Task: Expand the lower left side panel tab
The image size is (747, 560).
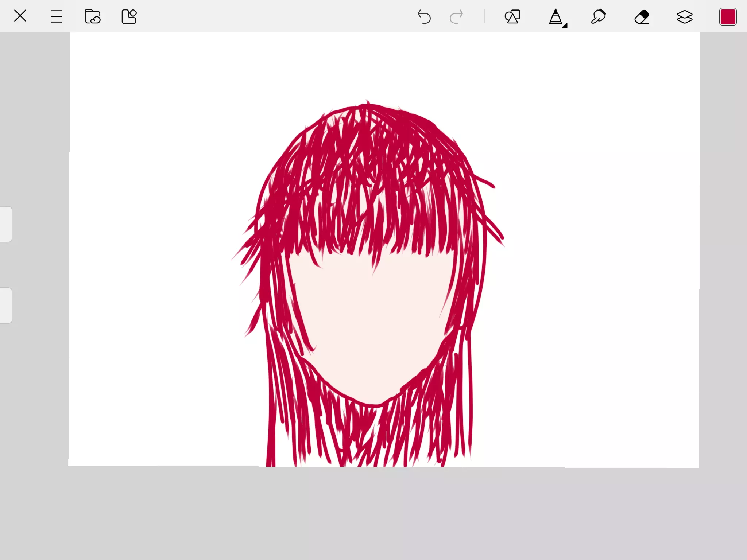Action: (x=6, y=305)
